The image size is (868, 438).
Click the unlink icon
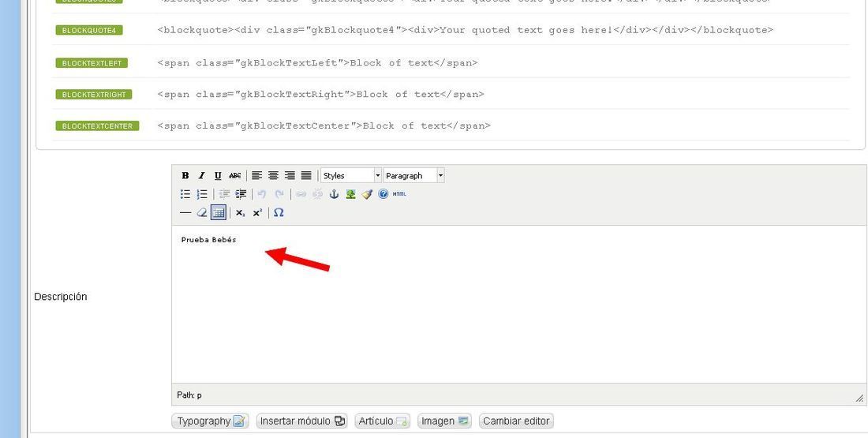point(318,194)
